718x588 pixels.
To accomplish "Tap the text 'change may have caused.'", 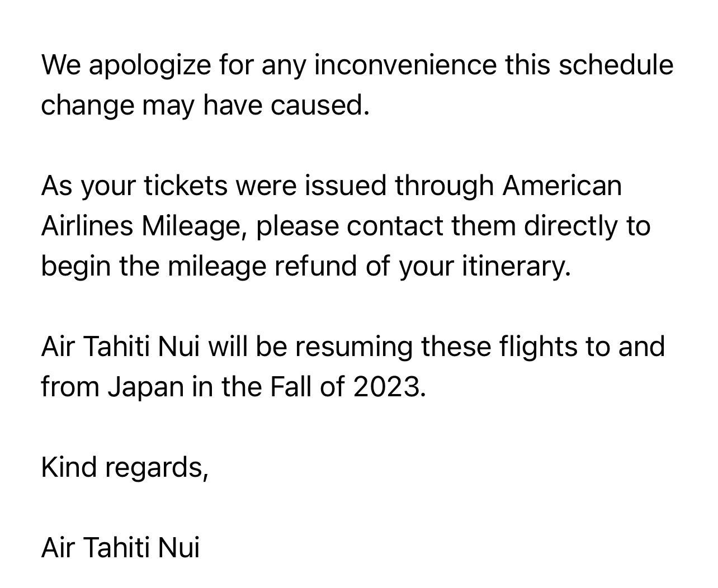I will coord(206,106).
